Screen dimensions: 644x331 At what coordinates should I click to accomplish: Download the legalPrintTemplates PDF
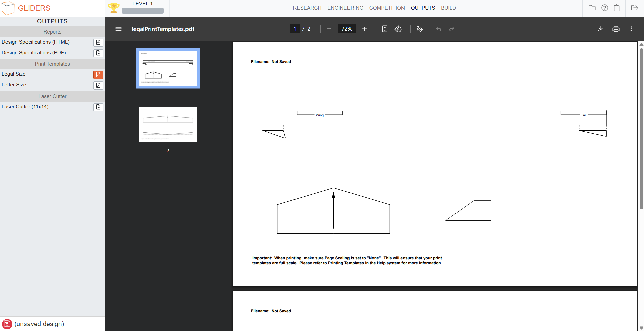(x=601, y=29)
